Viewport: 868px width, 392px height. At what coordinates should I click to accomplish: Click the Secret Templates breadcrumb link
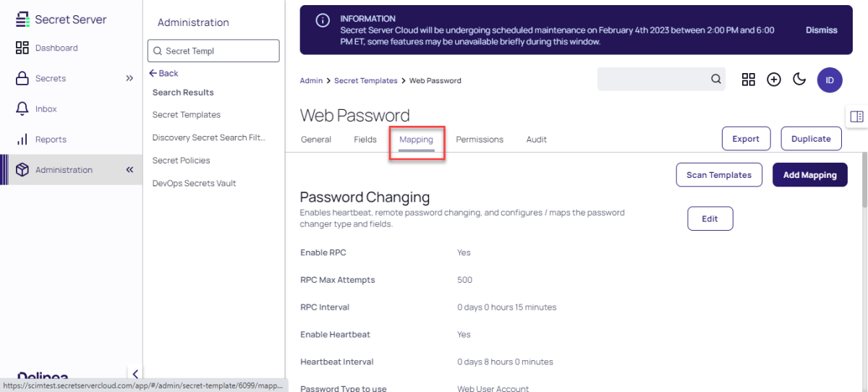(365, 81)
